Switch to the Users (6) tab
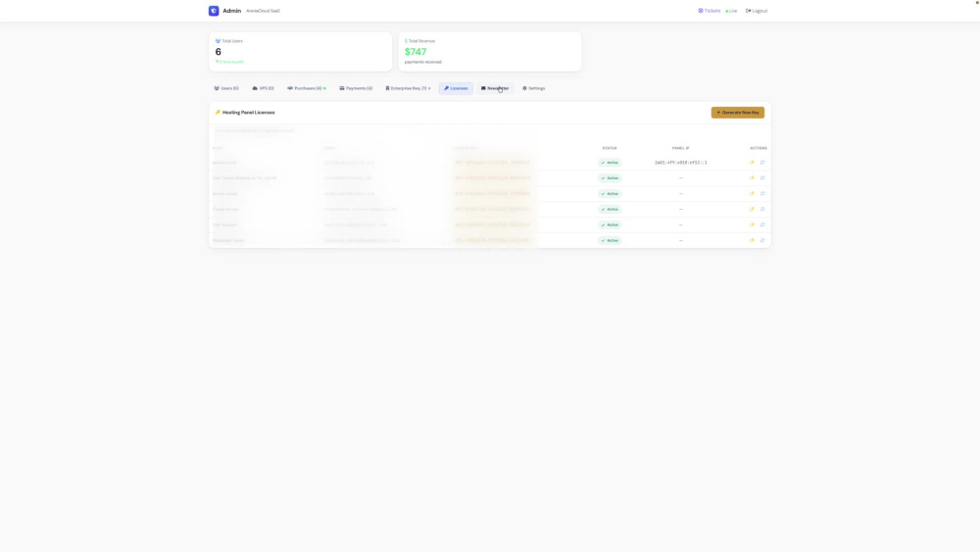980x552 pixels. (x=226, y=88)
